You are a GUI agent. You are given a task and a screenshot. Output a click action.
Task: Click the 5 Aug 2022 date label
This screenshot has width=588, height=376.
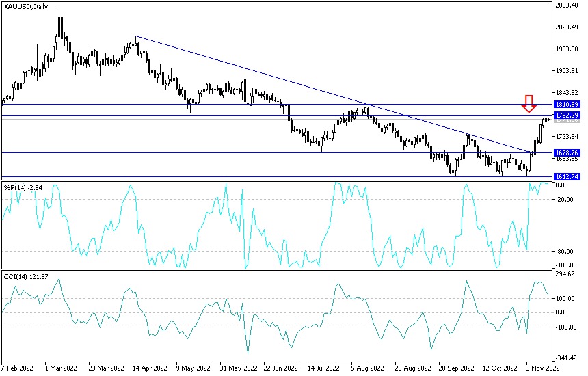click(368, 368)
